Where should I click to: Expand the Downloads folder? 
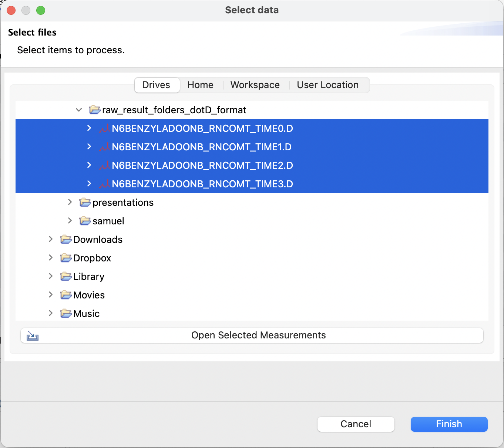coord(50,239)
